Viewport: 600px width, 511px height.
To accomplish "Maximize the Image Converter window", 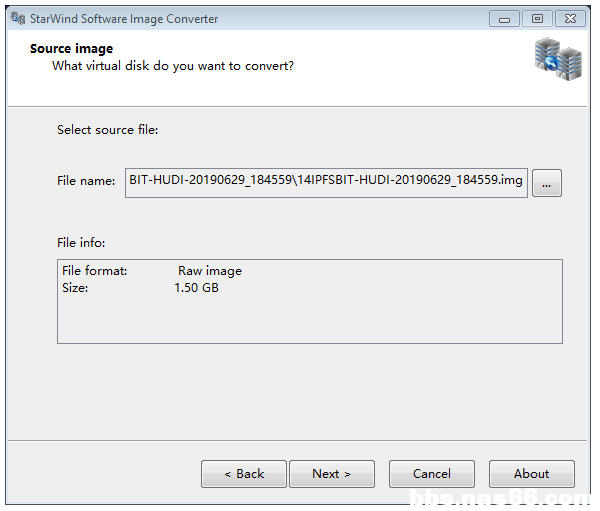I will tap(537, 18).
